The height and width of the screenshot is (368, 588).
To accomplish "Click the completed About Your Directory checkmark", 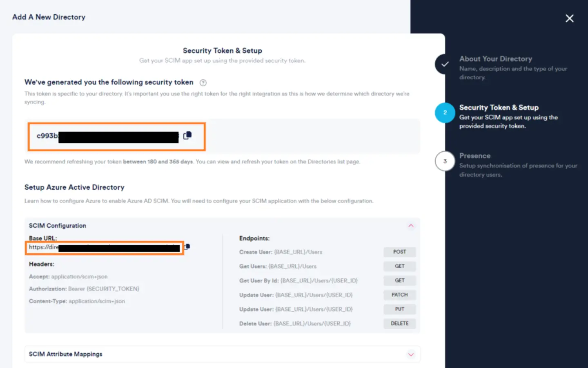I will [x=444, y=64].
